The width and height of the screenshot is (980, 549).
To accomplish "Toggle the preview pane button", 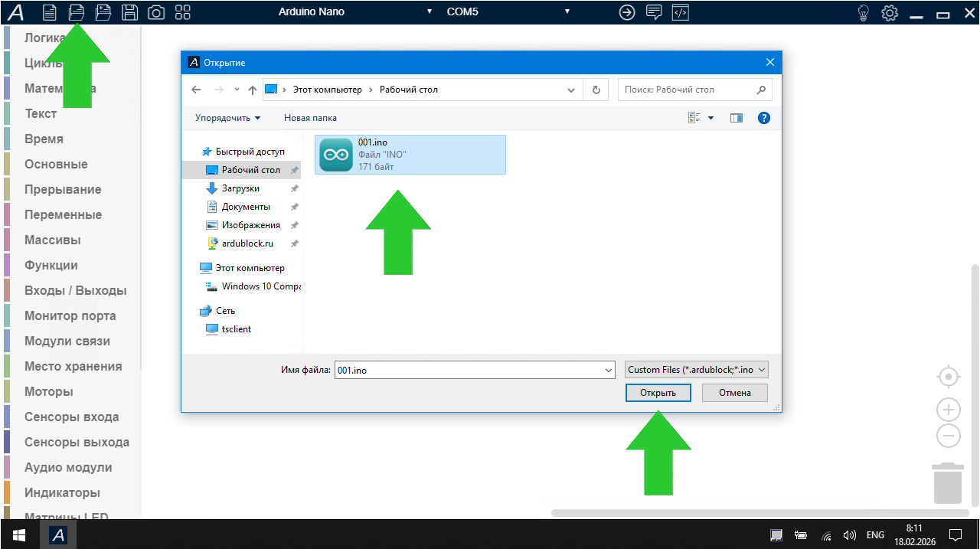I will 737,118.
